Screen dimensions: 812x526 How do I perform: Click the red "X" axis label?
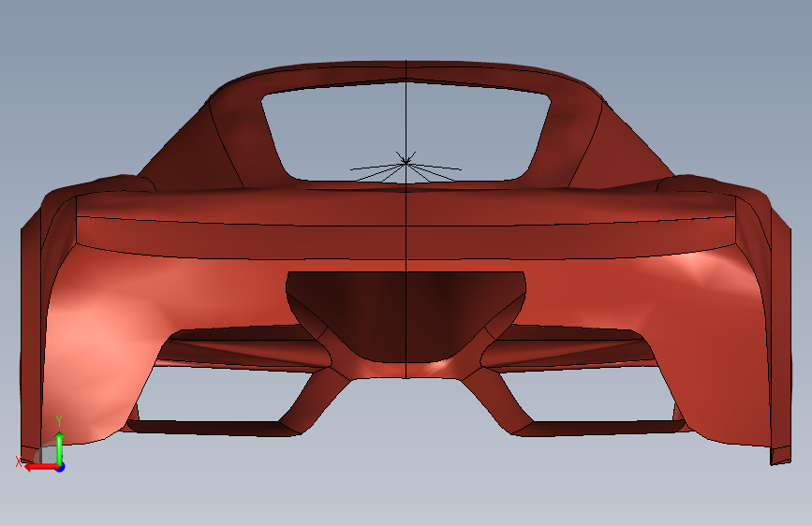tap(19, 461)
